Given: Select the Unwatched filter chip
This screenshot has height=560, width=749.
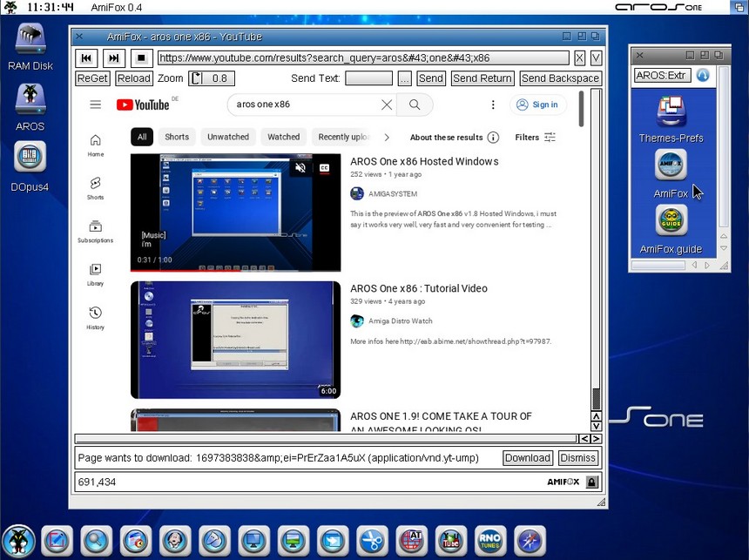Looking at the screenshot, I should point(228,137).
